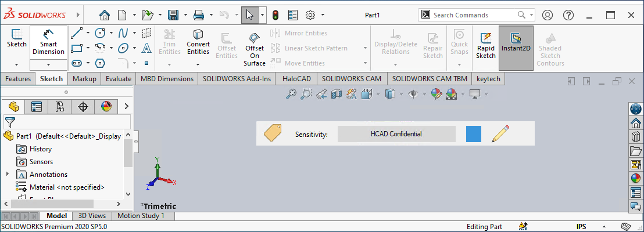Image resolution: width=644 pixels, height=232 pixels.
Task: Toggle the Hide/Show Items eye icon
Action: (413, 94)
